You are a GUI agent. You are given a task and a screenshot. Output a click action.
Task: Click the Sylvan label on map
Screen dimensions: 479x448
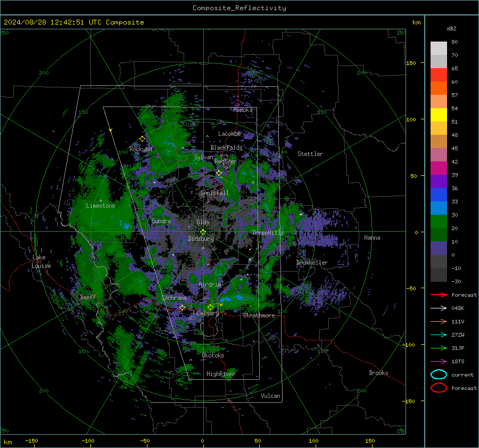point(203,157)
